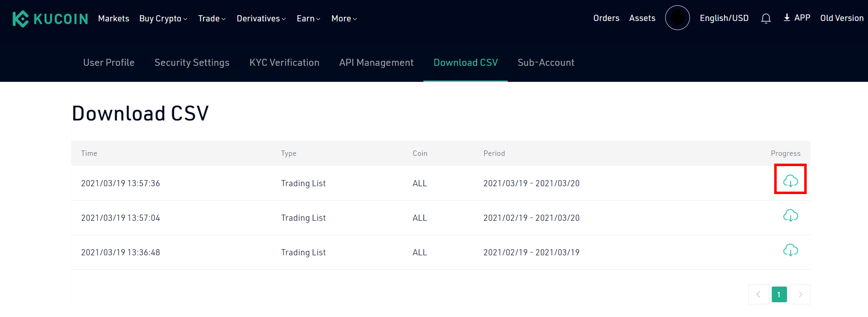Image resolution: width=868 pixels, height=317 pixels.
Task: Click period 2021/03/19 - 2021/03/20
Action: (531, 183)
